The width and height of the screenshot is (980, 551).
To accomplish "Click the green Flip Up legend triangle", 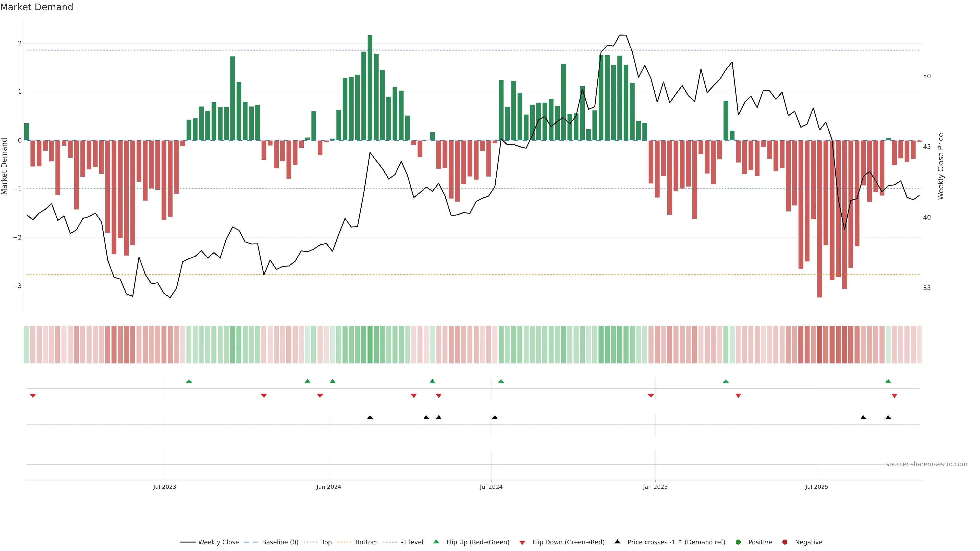I will tap(436, 542).
